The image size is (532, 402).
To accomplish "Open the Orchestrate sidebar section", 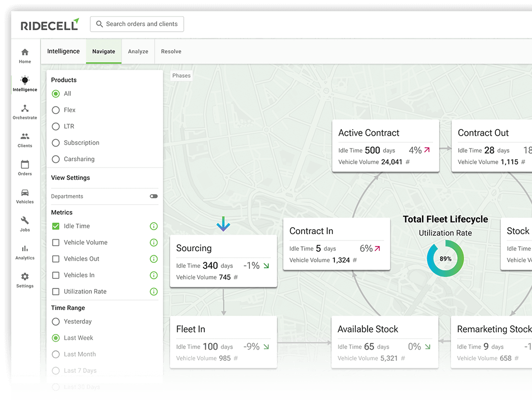I will tap(25, 112).
